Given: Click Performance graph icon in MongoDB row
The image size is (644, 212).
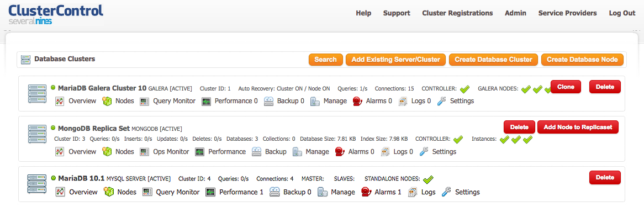Looking at the screenshot, I should pyautogui.click(x=199, y=152).
